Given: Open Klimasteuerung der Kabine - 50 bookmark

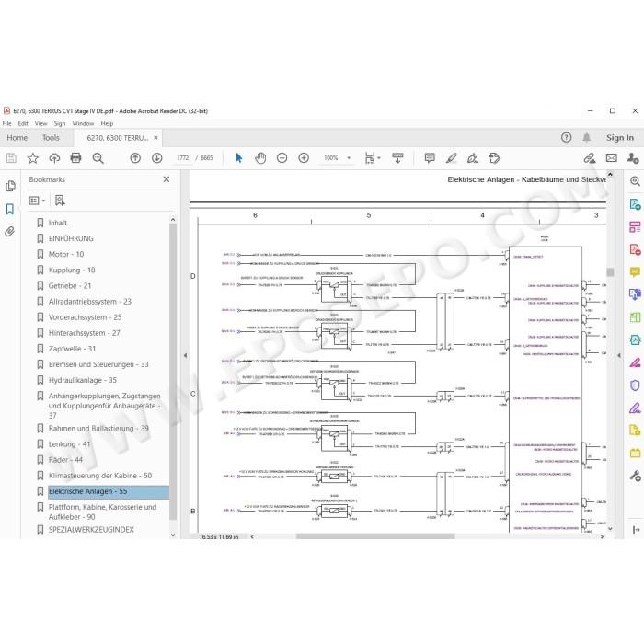Looking at the screenshot, I should click(100, 476).
